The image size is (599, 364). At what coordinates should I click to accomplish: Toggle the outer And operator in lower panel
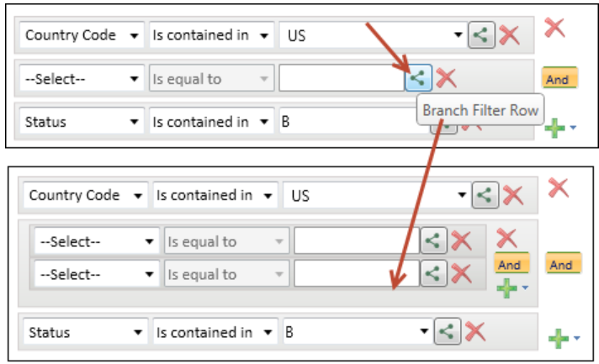click(x=561, y=264)
